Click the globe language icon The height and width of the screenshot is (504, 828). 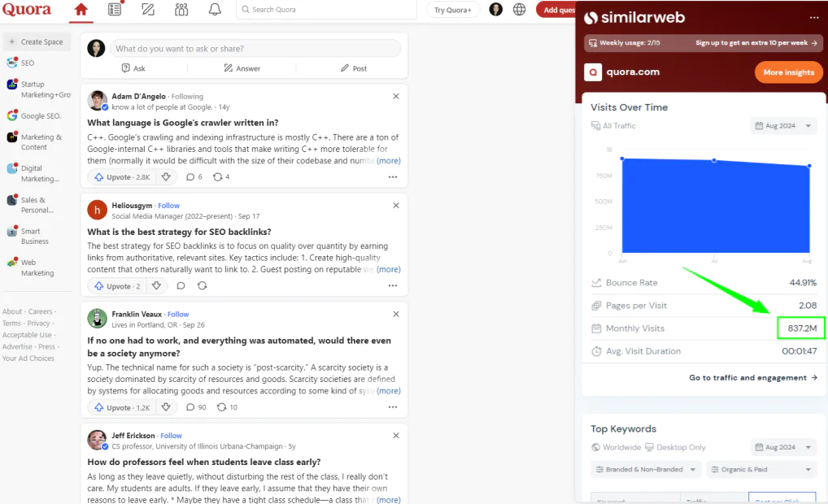click(519, 10)
